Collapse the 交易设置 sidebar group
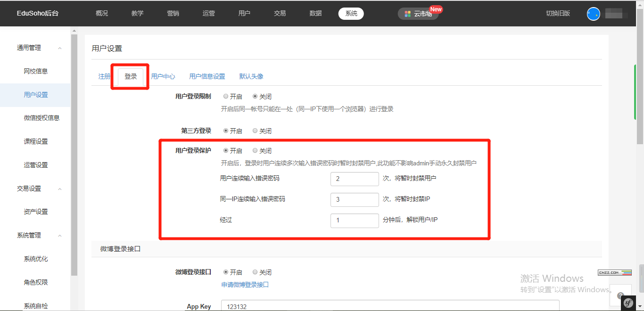644x311 pixels. coord(60,189)
